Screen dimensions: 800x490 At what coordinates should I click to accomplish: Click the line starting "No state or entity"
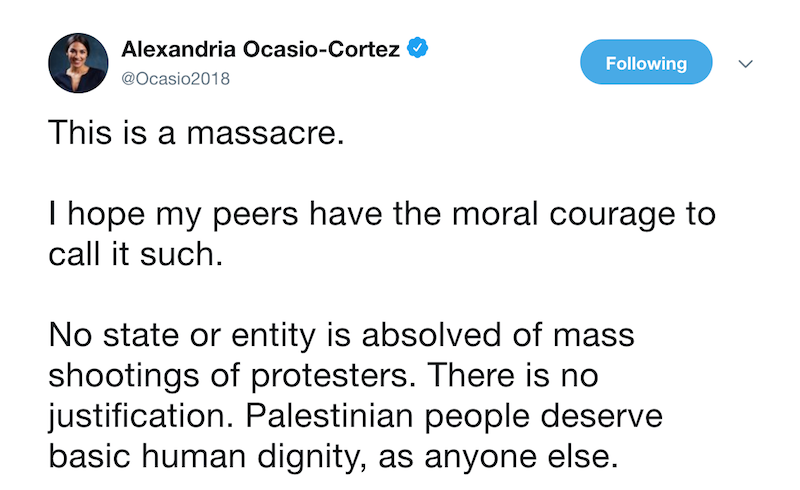(341, 334)
